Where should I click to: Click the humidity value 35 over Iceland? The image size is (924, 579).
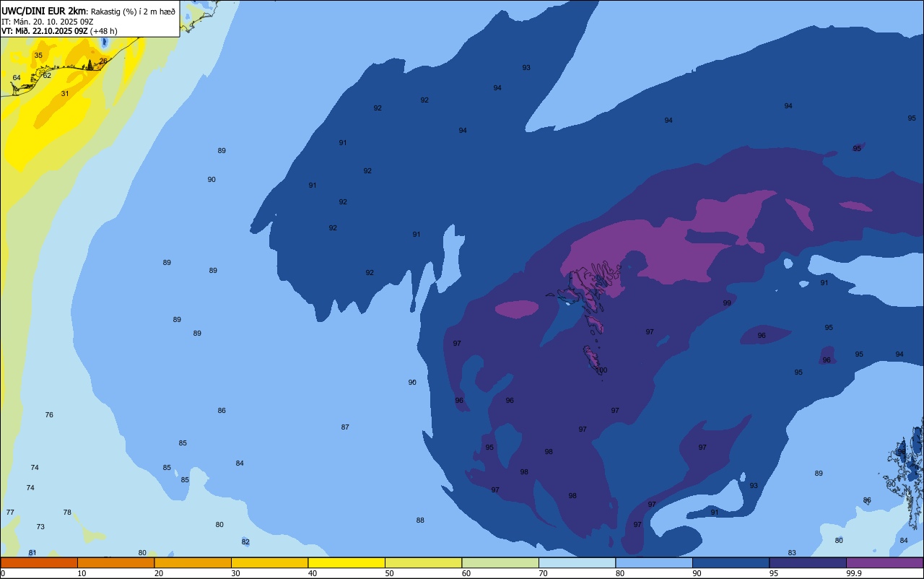(38, 56)
